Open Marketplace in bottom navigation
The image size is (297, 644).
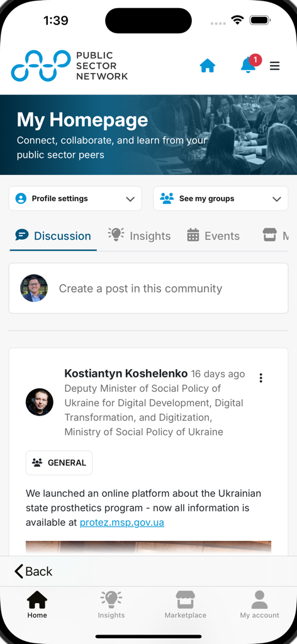[x=185, y=604]
